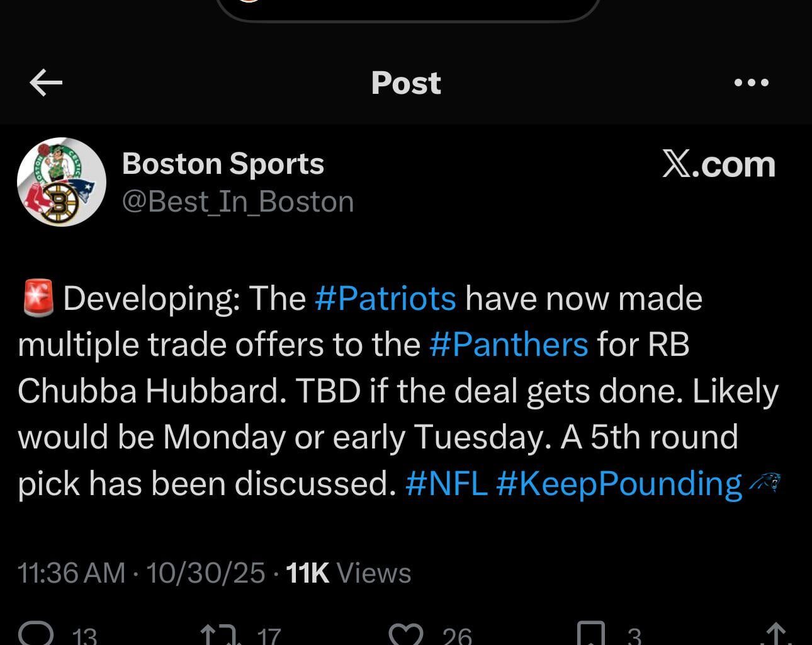Select the Post header title
Viewport: 812px width, 645px height.
[x=407, y=83]
